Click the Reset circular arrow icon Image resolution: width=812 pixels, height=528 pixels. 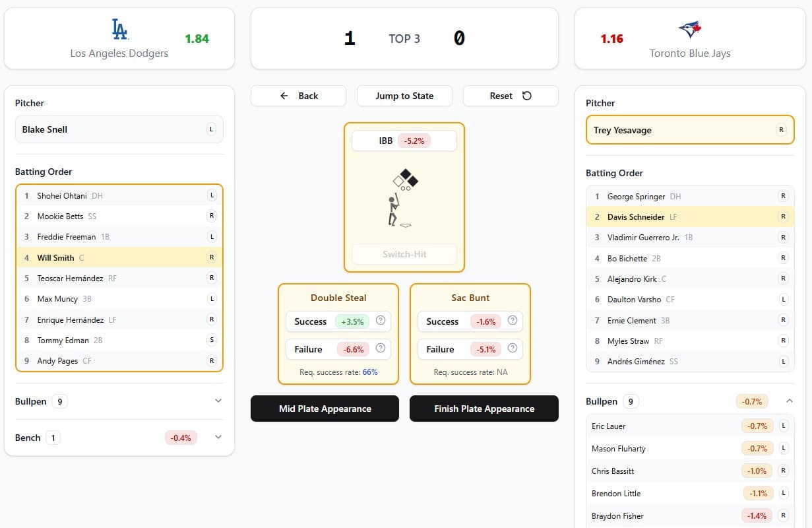[527, 96]
